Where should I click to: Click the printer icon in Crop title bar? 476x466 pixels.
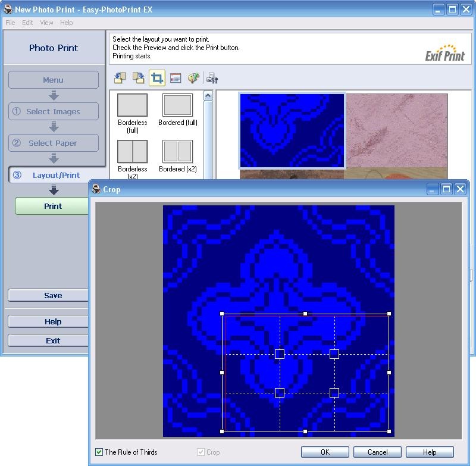point(96,189)
